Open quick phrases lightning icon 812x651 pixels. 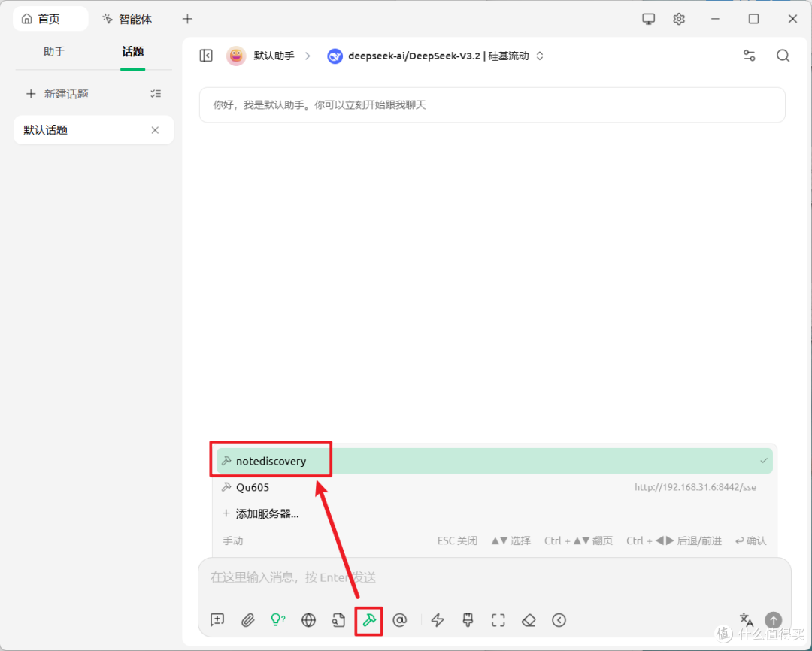pos(438,620)
